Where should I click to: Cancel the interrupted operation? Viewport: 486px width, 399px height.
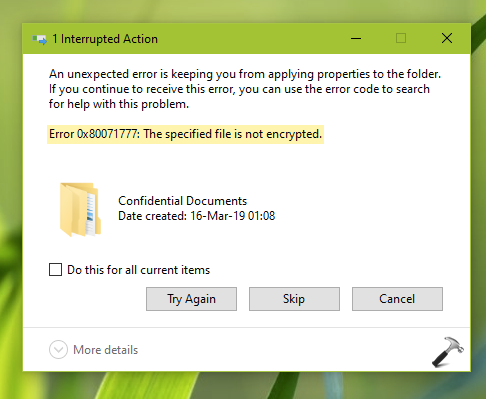397,299
